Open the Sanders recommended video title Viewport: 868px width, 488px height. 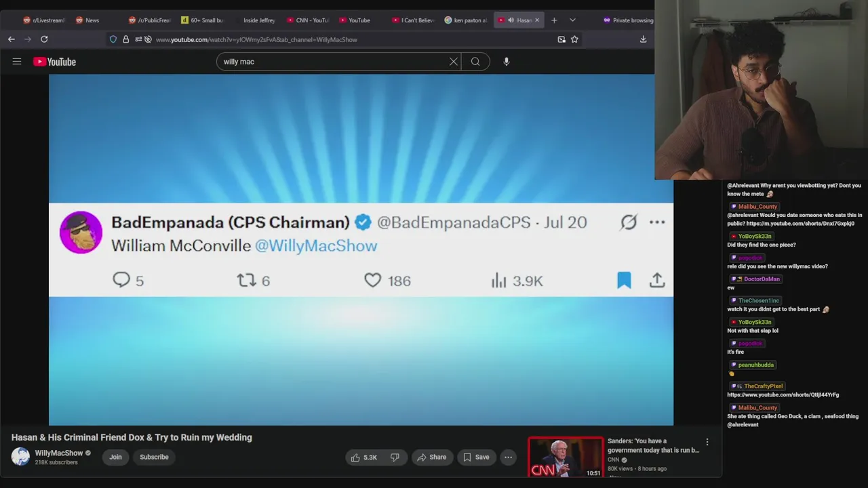click(x=653, y=445)
